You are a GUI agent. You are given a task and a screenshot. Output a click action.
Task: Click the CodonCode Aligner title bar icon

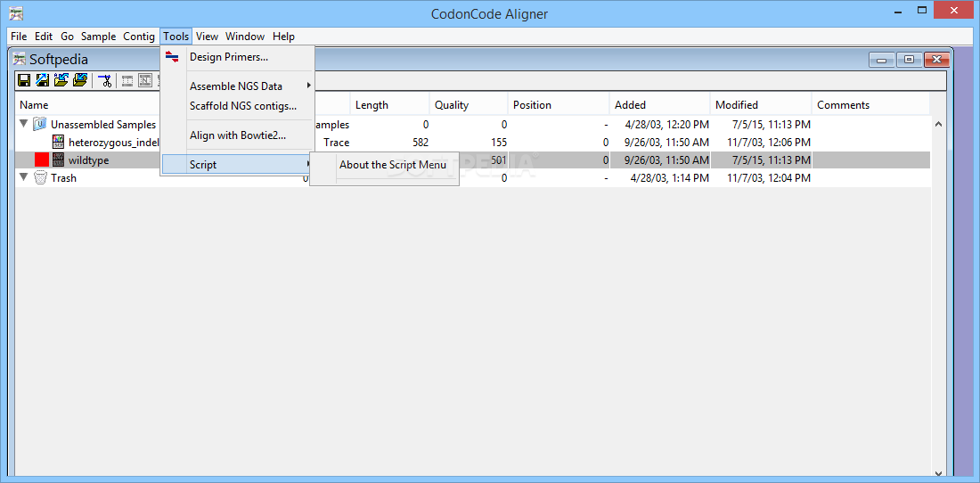pos(16,12)
